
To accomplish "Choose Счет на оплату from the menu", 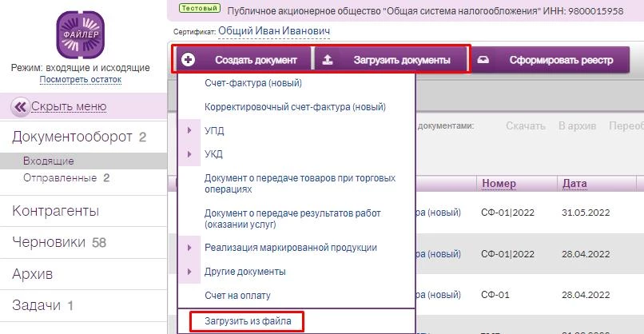I will click(237, 295).
